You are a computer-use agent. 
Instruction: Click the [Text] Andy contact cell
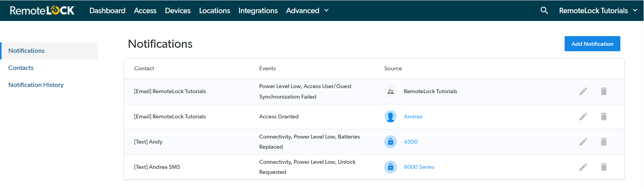point(148,142)
